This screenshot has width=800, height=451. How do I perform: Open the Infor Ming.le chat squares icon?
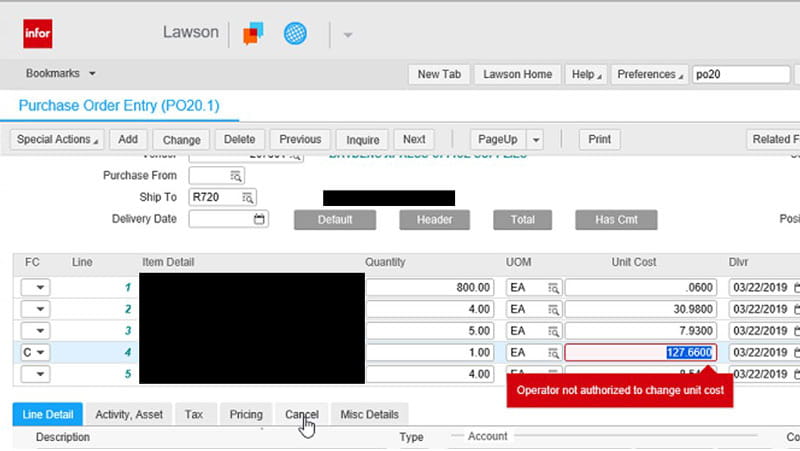click(x=253, y=34)
